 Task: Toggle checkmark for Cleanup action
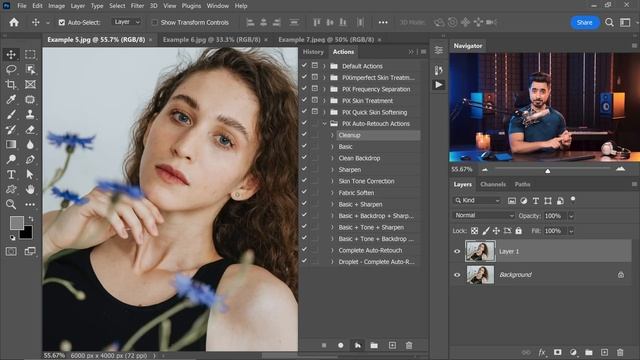pyautogui.click(x=304, y=134)
